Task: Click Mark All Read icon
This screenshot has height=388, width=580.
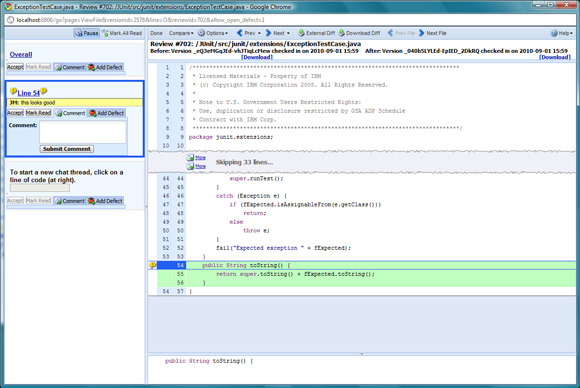Action: point(105,33)
